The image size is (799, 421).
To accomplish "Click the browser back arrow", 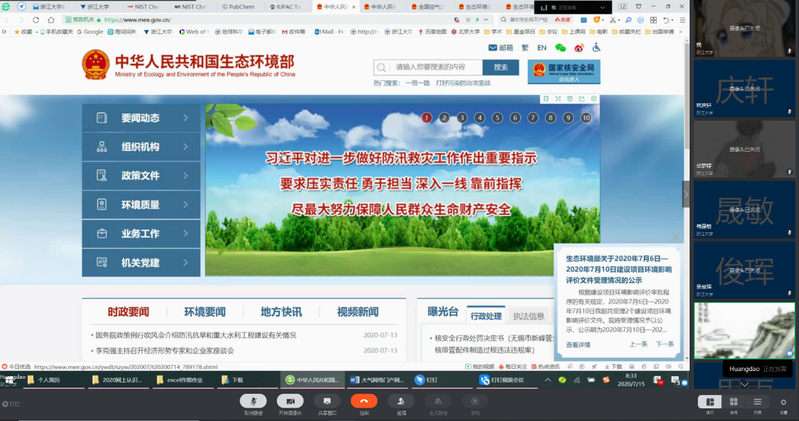I will [x=7, y=19].
